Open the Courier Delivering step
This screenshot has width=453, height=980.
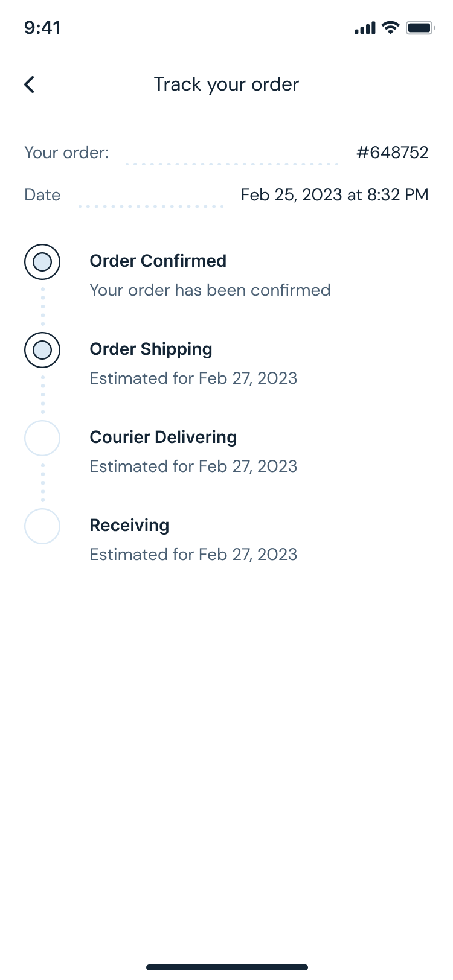pos(163,437)
